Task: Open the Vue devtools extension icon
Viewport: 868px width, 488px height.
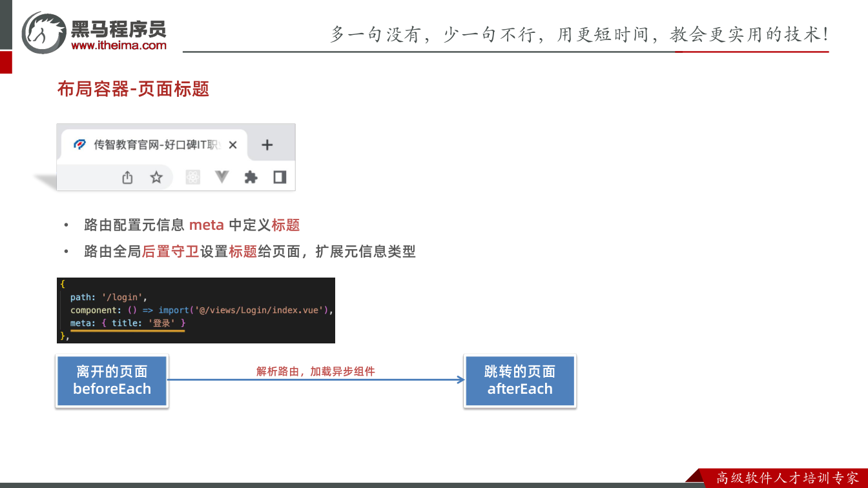Action: [x=222, y=177]
